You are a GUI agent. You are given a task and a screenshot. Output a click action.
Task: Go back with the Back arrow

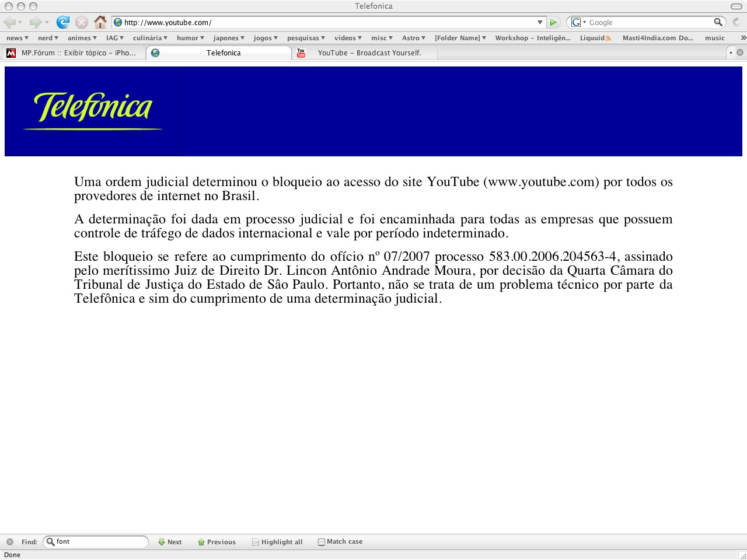pos(9,22)
